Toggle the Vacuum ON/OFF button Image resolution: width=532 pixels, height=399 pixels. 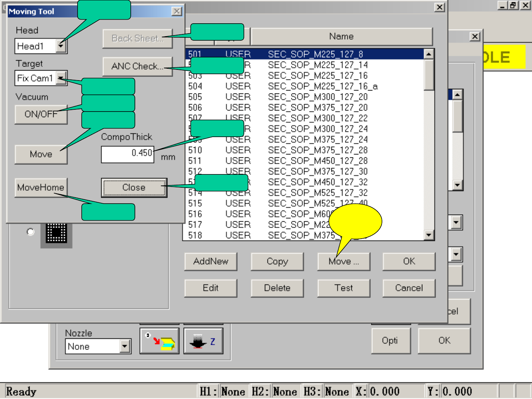pos(41,115)
